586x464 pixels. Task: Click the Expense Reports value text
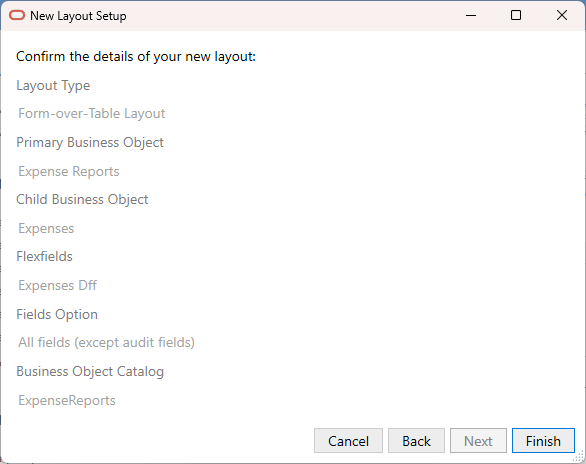(x=69, y=171)
